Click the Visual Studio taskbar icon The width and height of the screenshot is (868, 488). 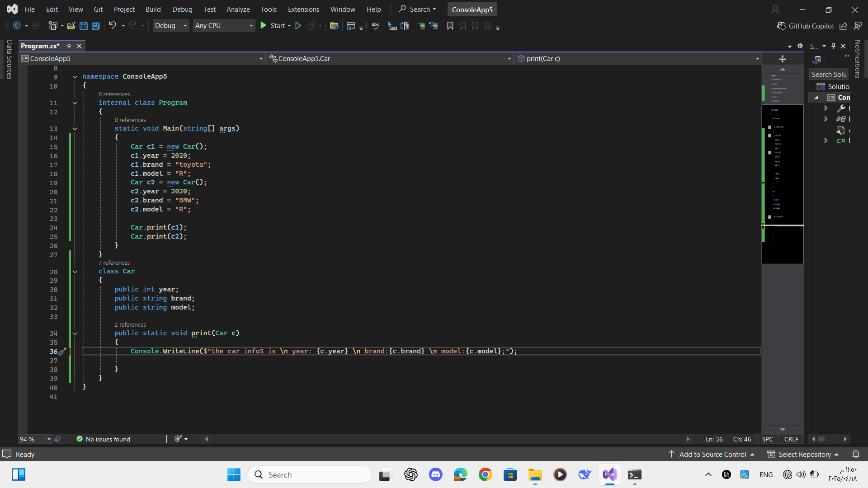[609, 474]
